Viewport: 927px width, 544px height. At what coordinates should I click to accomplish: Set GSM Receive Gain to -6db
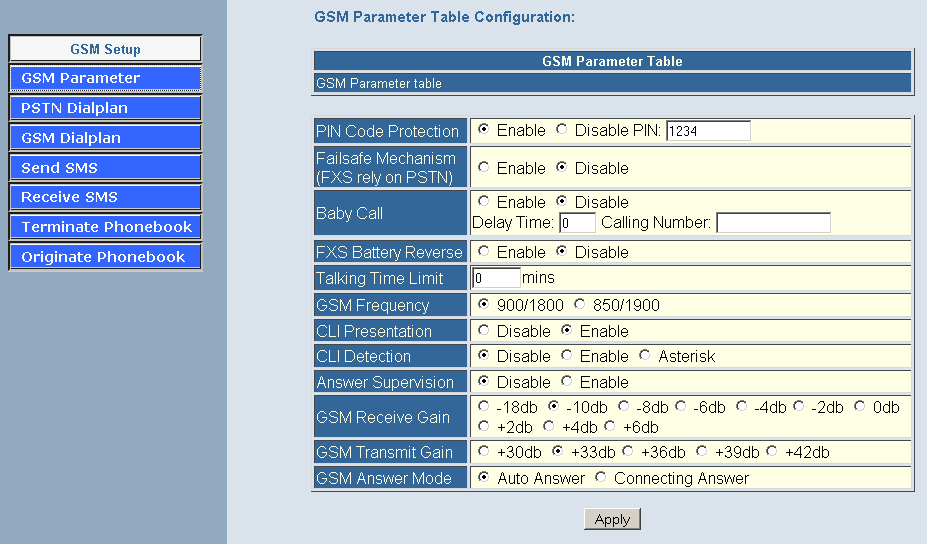pyautogui.click(x=680, y=406)
